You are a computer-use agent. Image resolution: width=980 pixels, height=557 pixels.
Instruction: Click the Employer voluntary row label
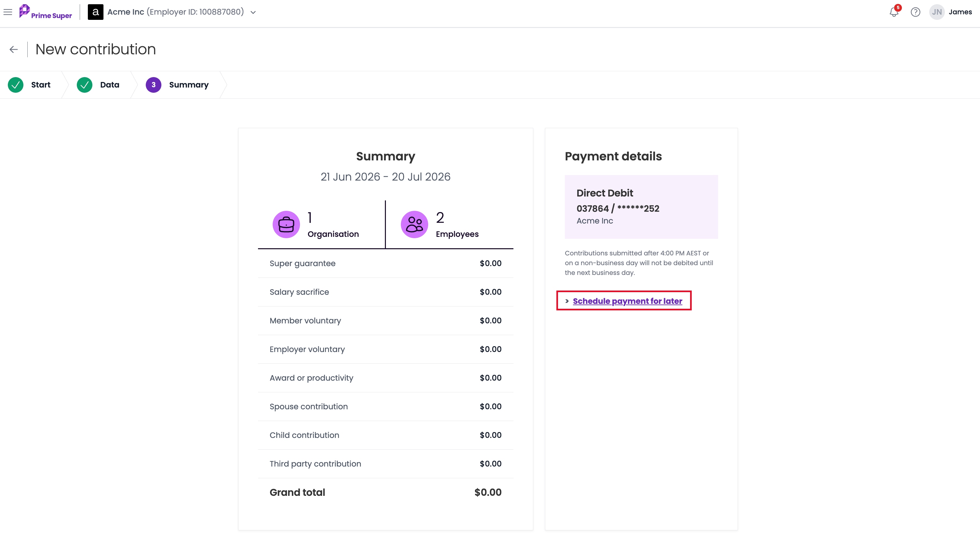coord(307,349)
